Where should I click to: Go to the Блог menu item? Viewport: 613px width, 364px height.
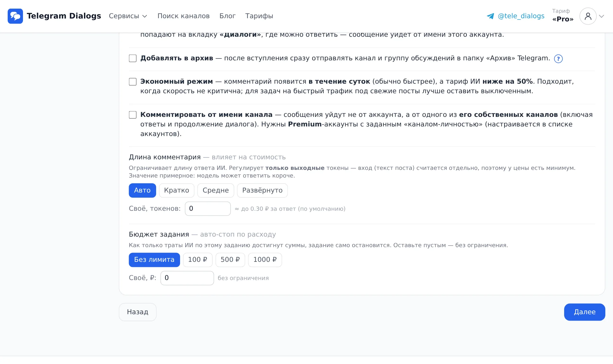click(227, 16)
